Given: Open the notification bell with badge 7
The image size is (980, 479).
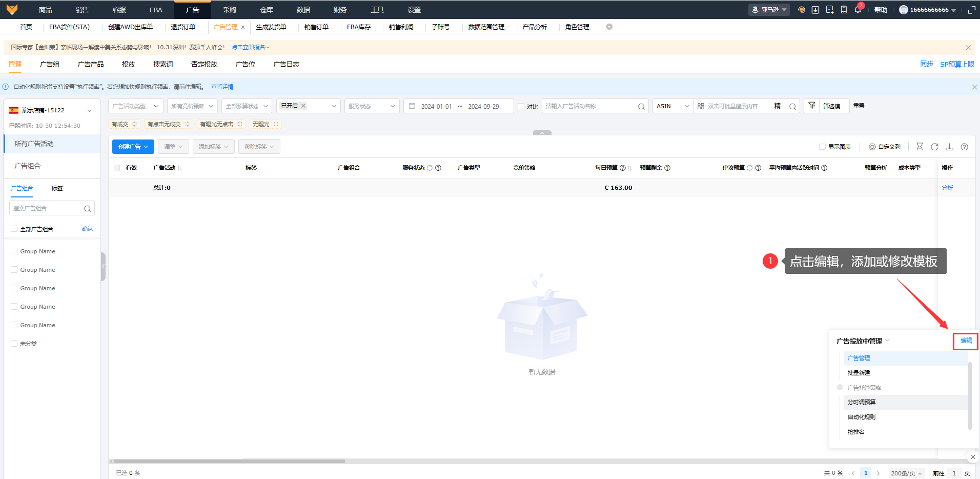Looking at the screenshot, I should click(x=858, y=9).
